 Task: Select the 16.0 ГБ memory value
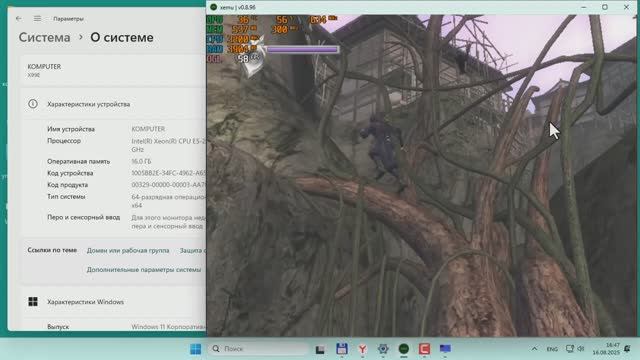pos(141,162)
